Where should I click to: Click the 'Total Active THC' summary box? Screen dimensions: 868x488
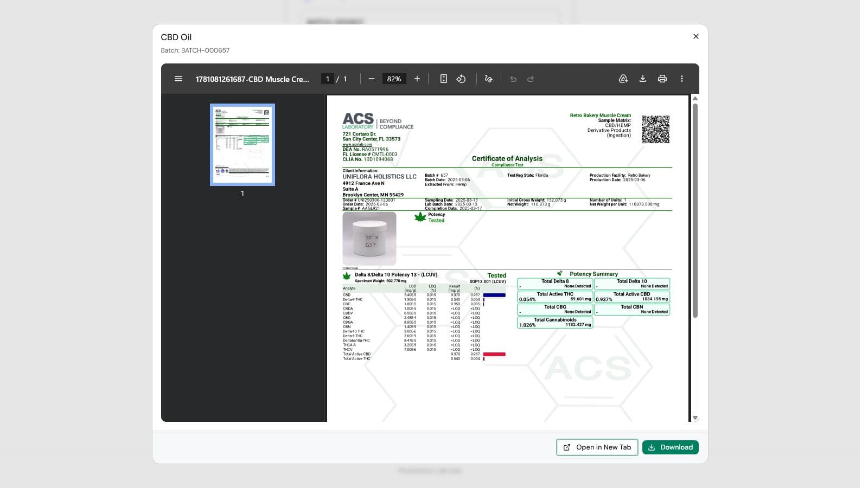[x=555, y=297]
